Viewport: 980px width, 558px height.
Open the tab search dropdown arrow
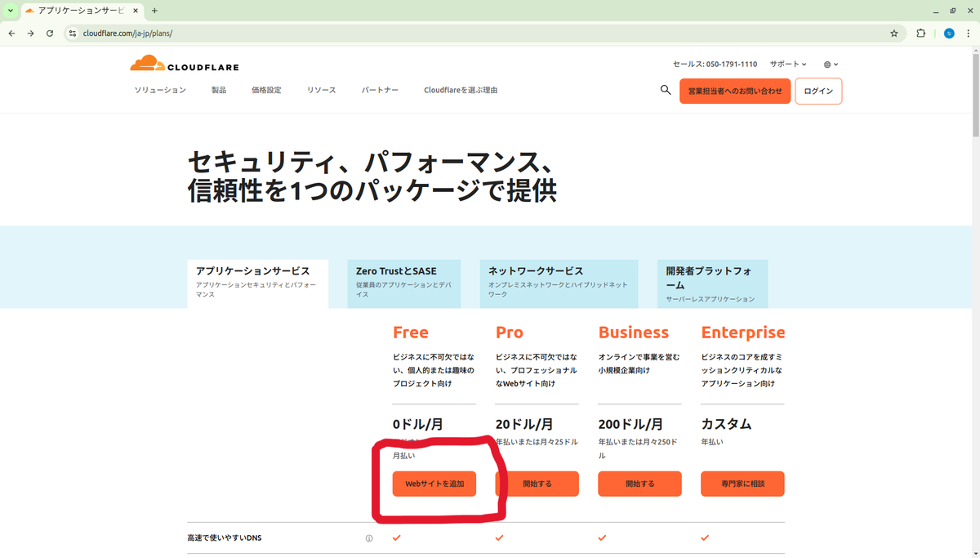11,11
